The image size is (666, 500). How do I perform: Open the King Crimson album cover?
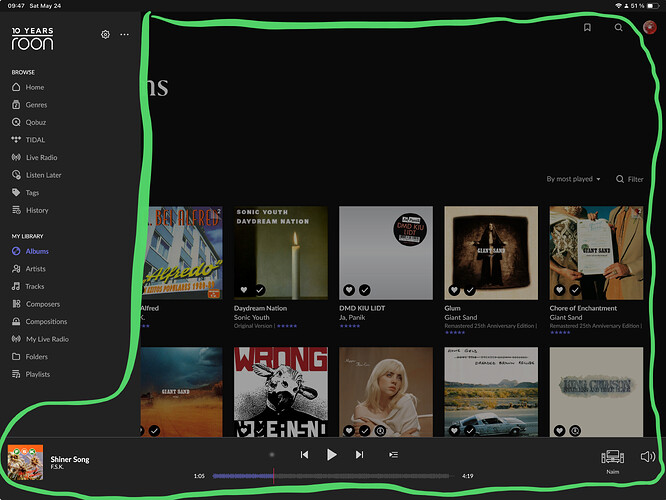pos(596,392)
